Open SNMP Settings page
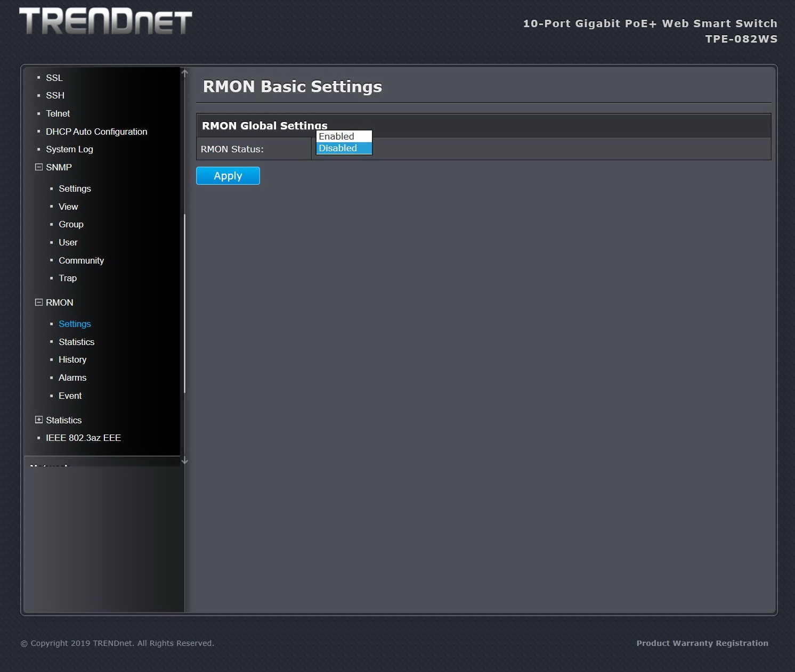 [75, 189]
